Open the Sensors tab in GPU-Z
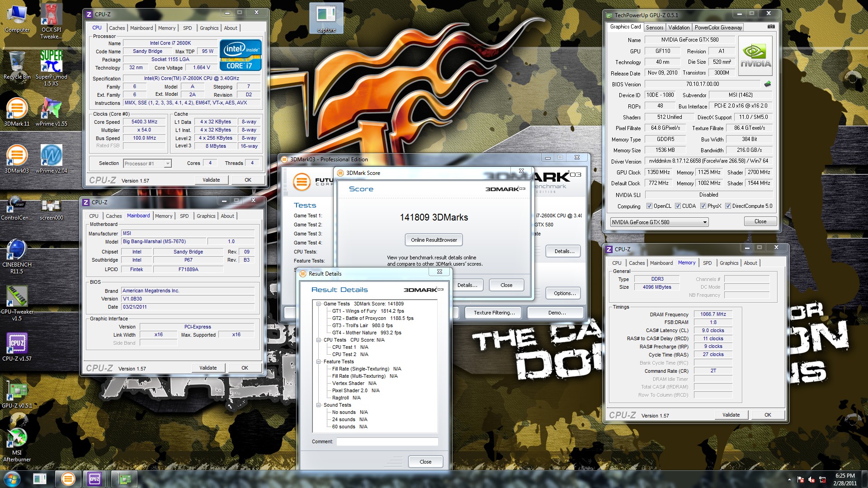This screenshot has width=868, height=488. pos(654,28)
